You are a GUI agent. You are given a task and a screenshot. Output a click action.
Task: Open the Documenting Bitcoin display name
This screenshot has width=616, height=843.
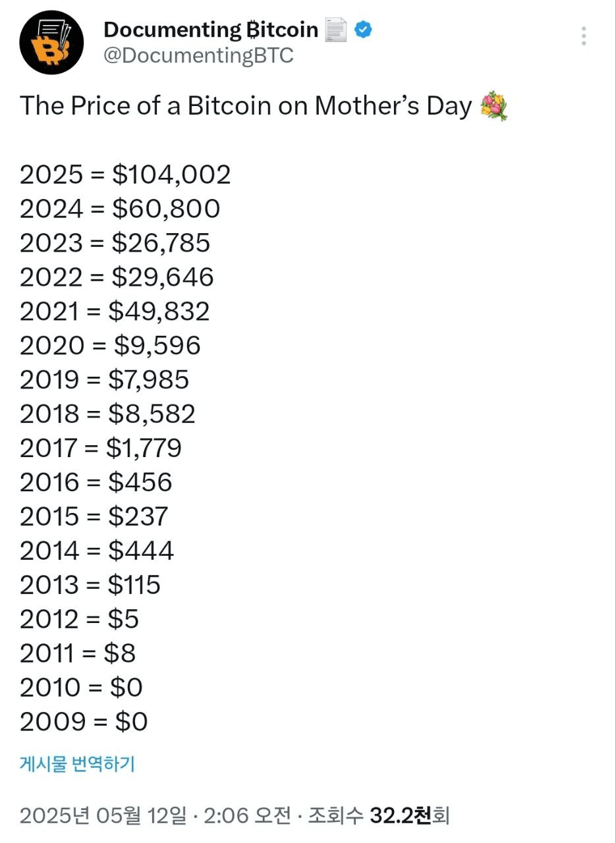[x=211, y=30]
